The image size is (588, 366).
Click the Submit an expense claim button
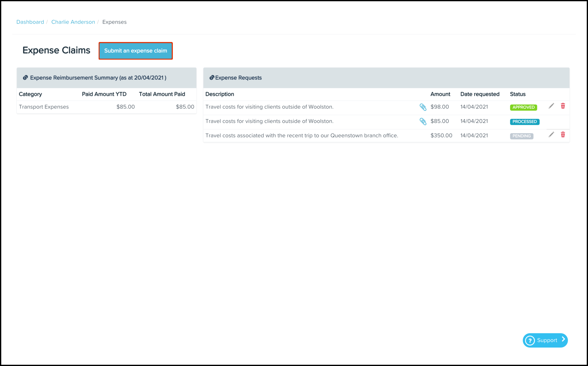click(x=136, y=51)
